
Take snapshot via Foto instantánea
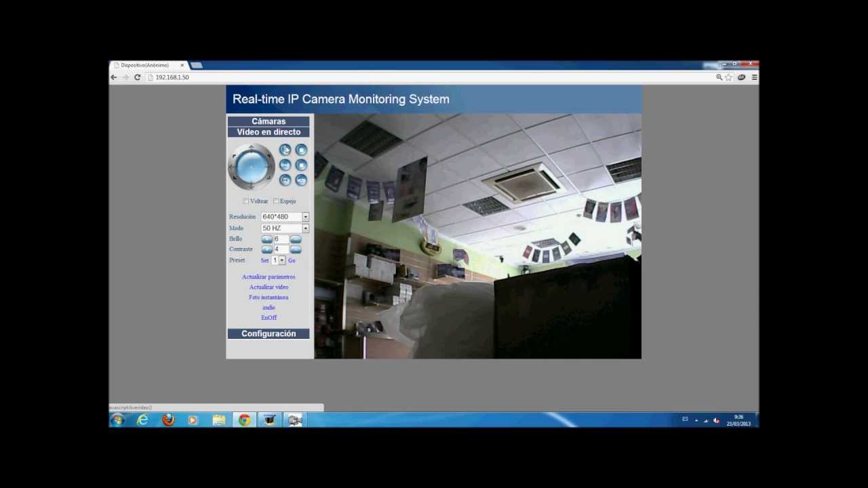coord(269,298)
